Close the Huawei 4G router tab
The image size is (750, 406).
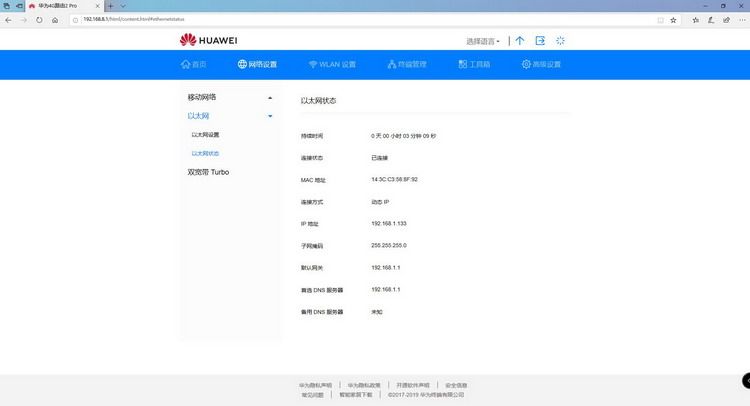pos(98,6)
